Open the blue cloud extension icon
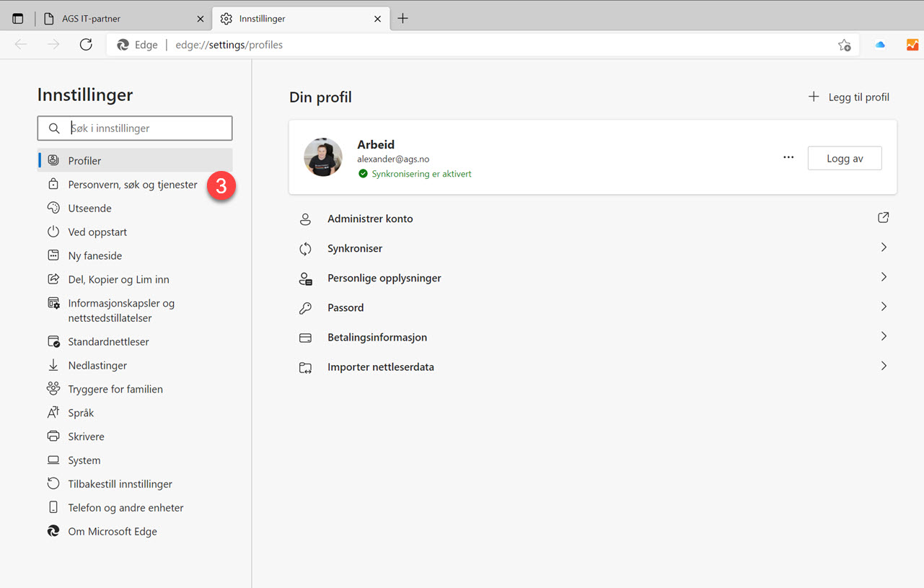Screen dimensions: 924x588 coord(880,45)
